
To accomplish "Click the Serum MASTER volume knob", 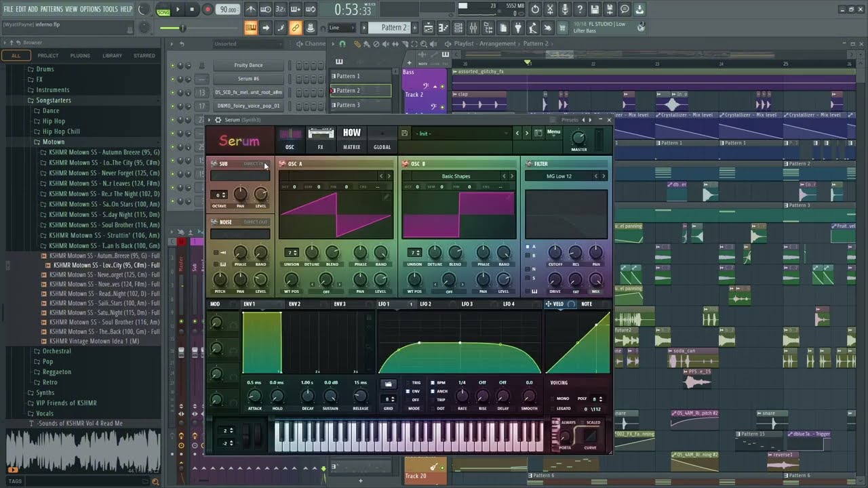I will point(579,138).
